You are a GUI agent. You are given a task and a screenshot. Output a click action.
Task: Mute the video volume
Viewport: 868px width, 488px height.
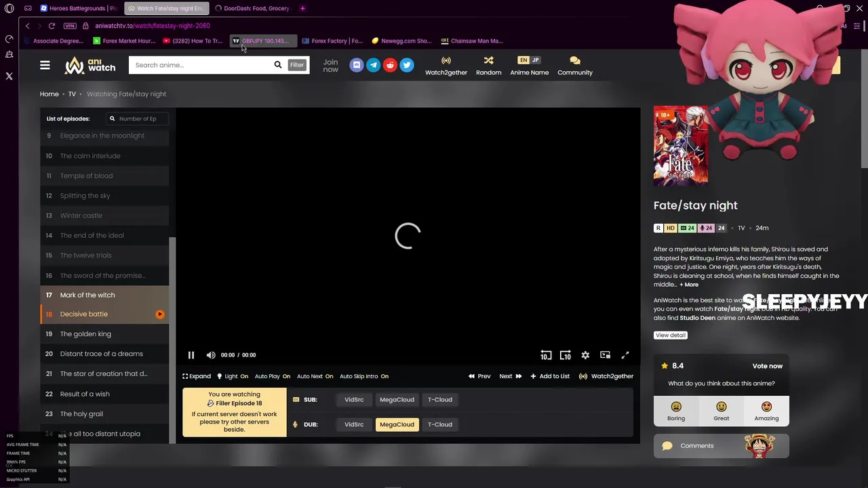pyautogui.click(x=211, y=355)
